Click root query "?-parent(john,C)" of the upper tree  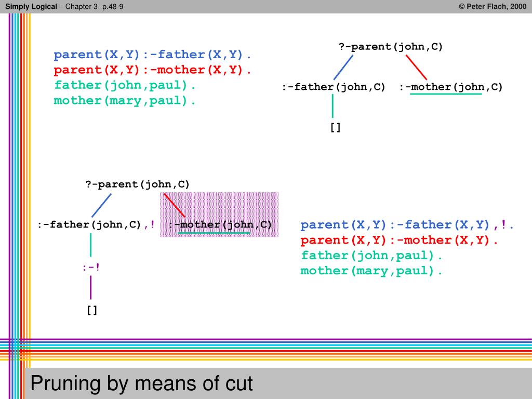pyautogui.click(x=391, y=46)
